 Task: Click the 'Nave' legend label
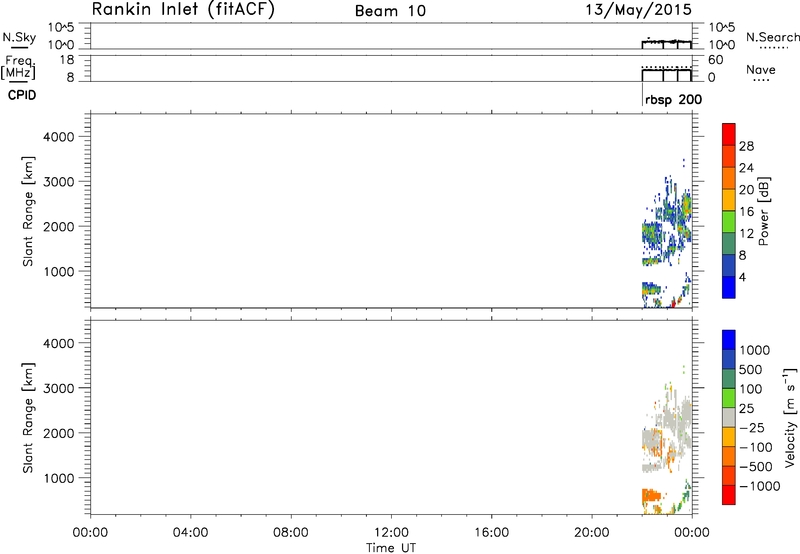pyautogui.click(x=761, y=70)
